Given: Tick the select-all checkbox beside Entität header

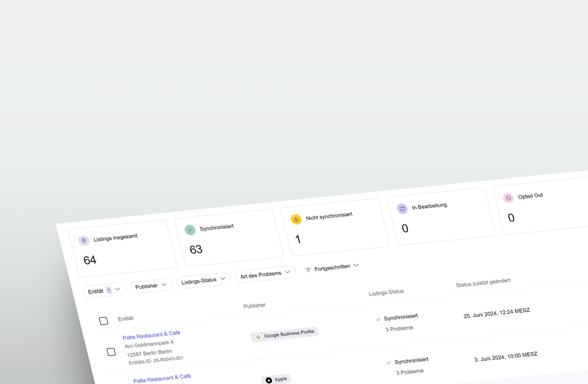Looking at the screenshot, I should 104,321.
